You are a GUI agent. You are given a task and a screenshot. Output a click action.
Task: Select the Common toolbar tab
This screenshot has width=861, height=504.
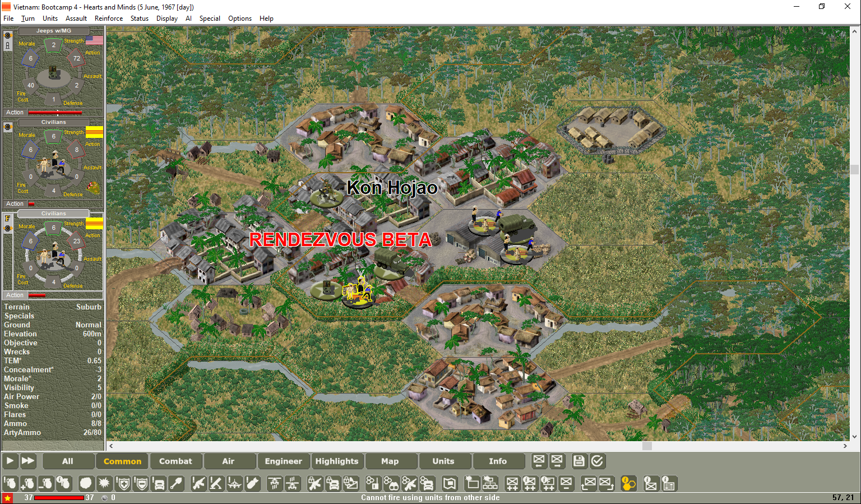tap(122, 461)
